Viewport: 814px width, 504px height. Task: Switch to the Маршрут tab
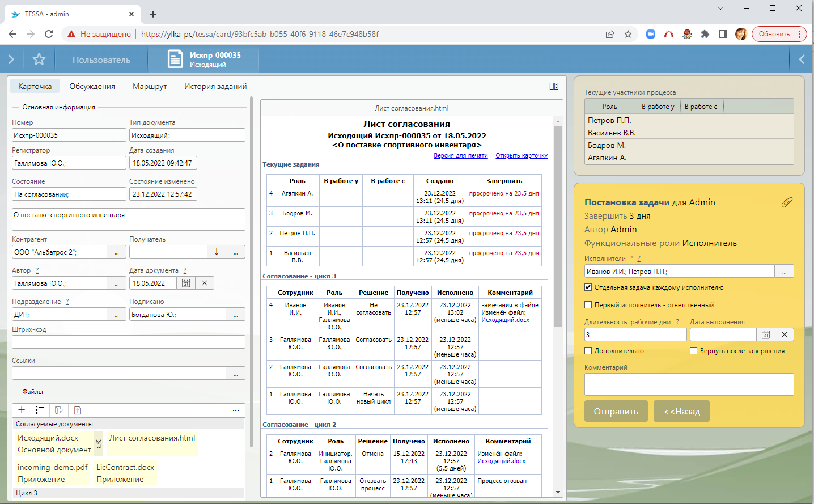150,86
